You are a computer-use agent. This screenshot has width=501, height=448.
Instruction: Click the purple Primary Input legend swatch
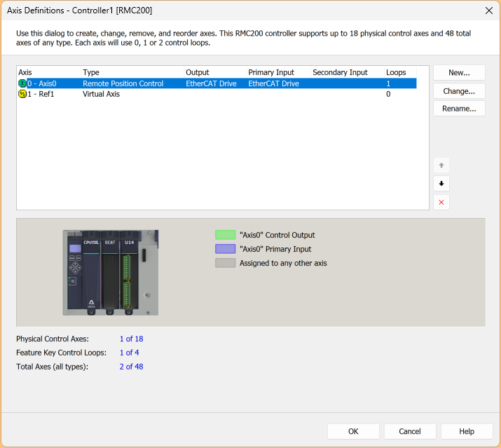click(x=225, y=249)
